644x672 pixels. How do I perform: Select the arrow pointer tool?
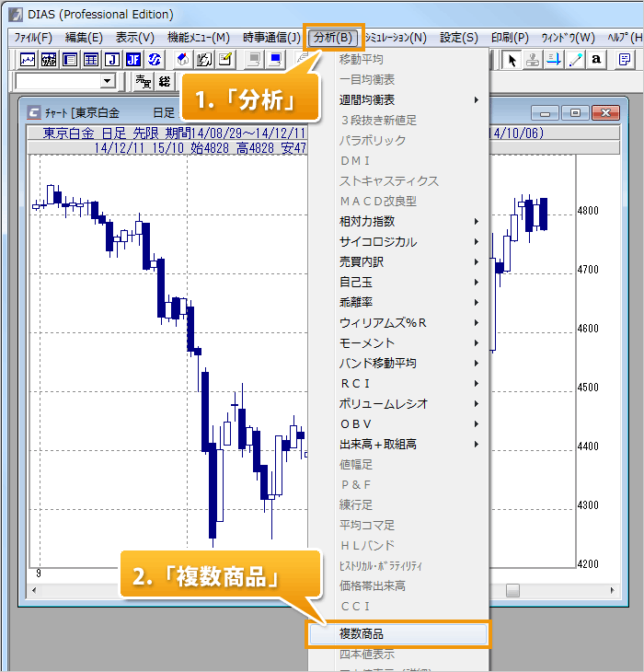pyautogui.click(x=512, y=60)
